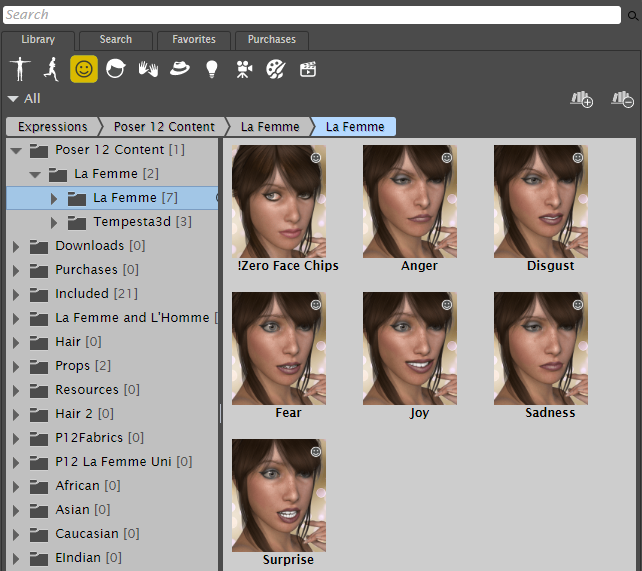Select the Joy expression thumbnail
The width and height of the screenshot is (642, 571).
coord(409,348)
